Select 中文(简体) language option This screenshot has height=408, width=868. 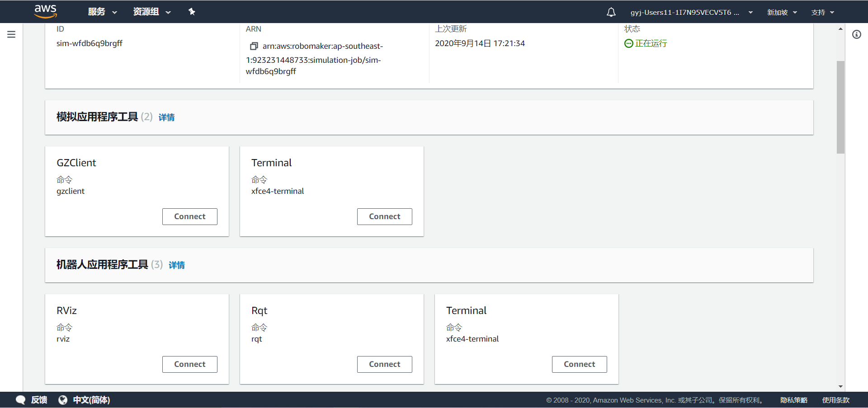click(91, 400)
